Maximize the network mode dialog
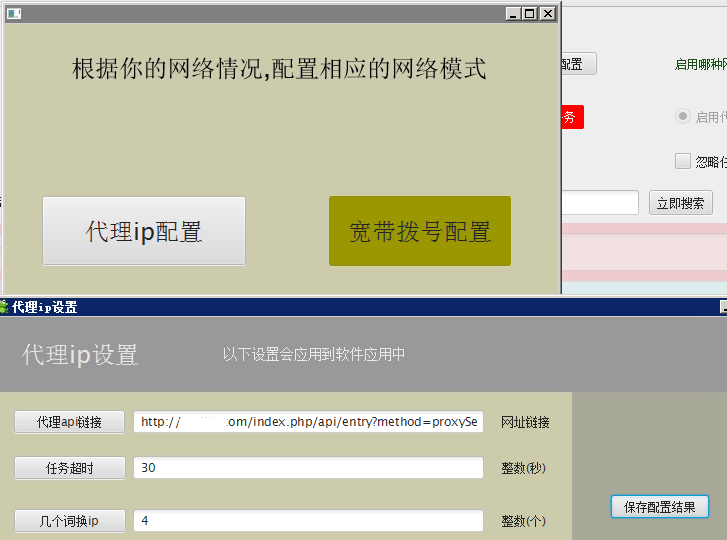 (530, 14)
